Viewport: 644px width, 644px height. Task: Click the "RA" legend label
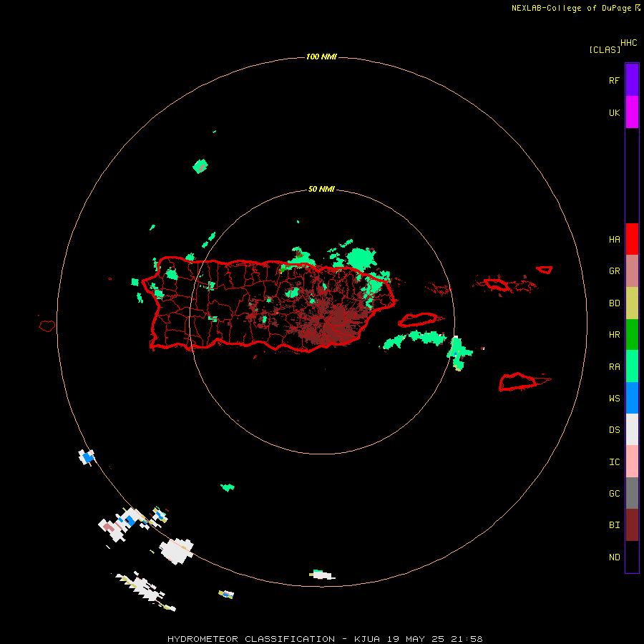614,367
